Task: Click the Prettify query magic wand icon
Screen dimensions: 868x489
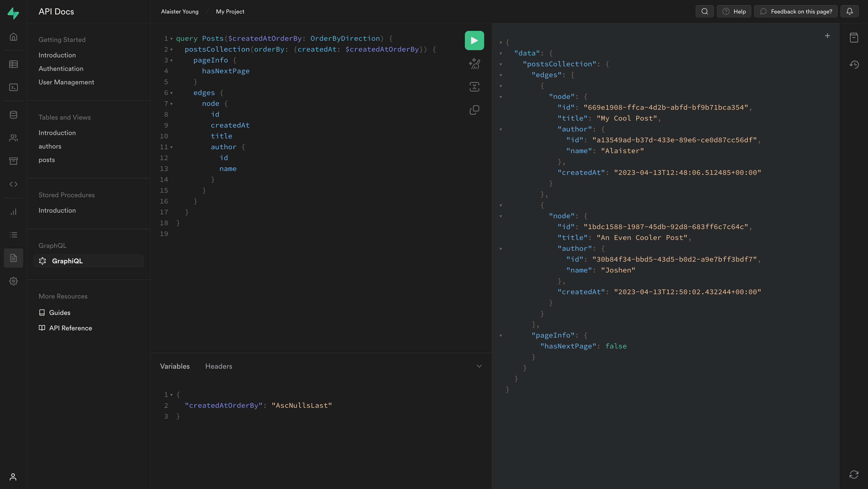Action: coord(474,64)
